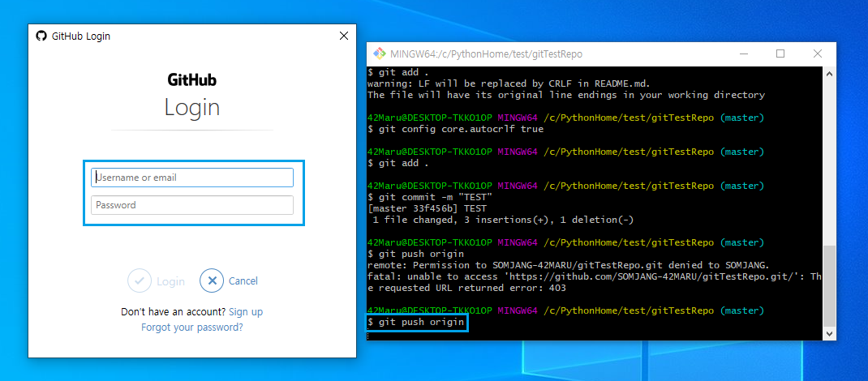Screen dimensions: 868x381
Task: Click the Login button label
Action: [170, 281]
